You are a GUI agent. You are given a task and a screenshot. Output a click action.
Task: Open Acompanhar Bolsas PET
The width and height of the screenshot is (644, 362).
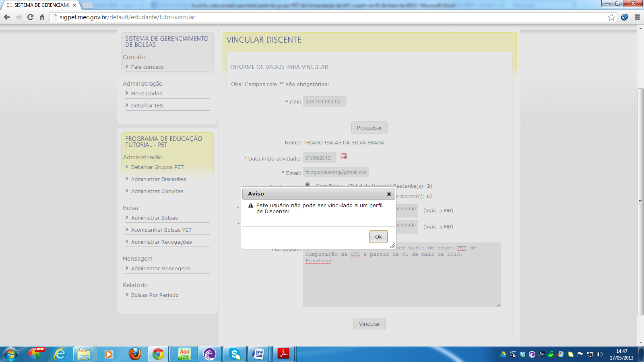(x=161, y=230)
